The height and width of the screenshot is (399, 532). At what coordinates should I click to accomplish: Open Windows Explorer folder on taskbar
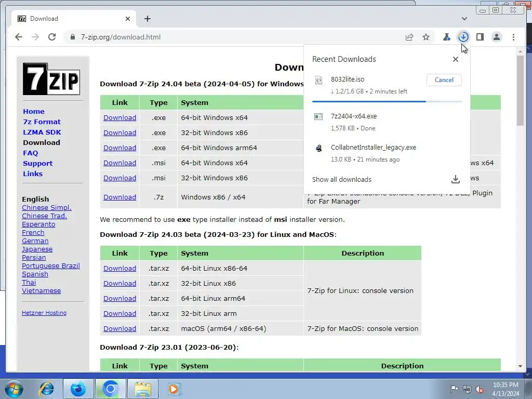point(143,389)
